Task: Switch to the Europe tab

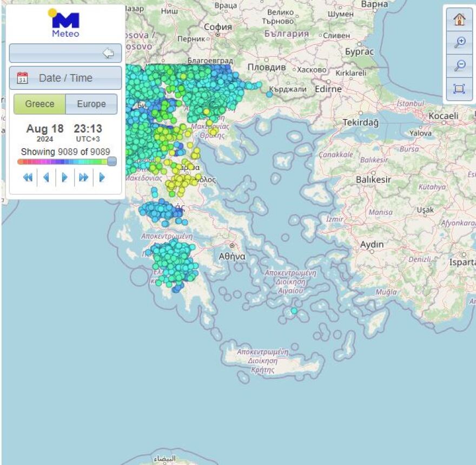Action: [x=91, y=104]
